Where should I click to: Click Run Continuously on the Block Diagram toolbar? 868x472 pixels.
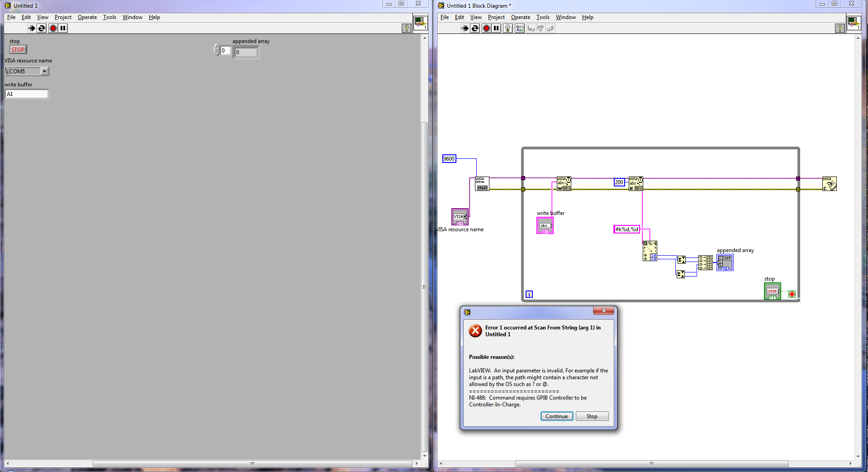(x=475, y=28)
